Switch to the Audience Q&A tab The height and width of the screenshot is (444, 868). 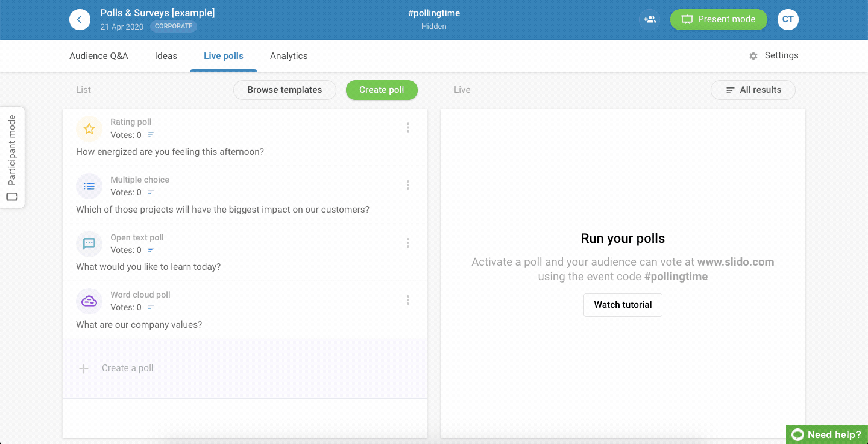[x=99, y=56]
